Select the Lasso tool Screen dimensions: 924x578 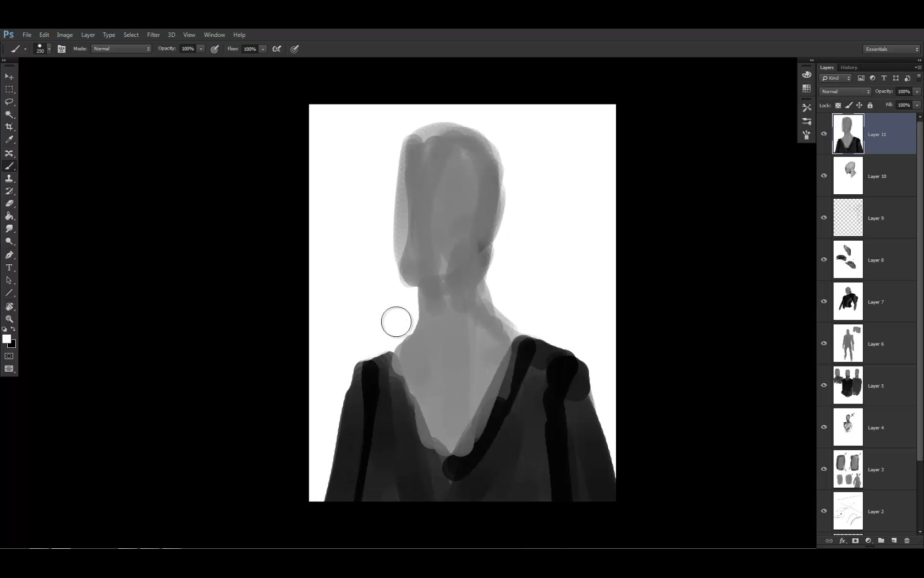[9, 102]
